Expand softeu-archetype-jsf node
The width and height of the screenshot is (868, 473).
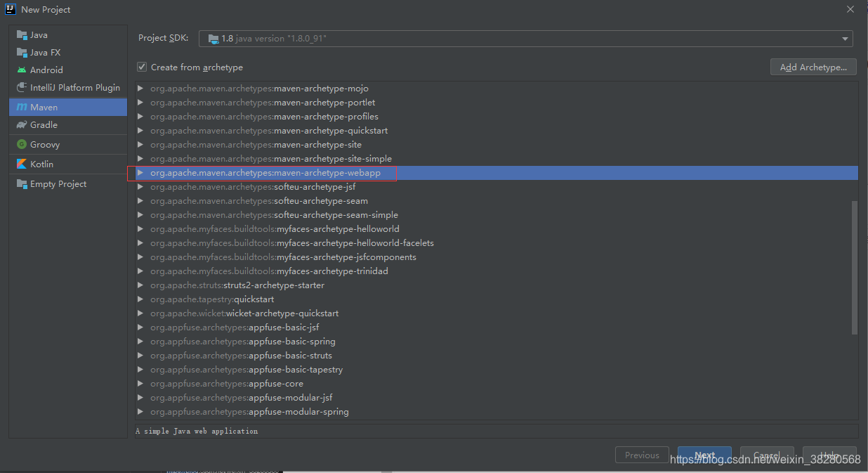140,186
